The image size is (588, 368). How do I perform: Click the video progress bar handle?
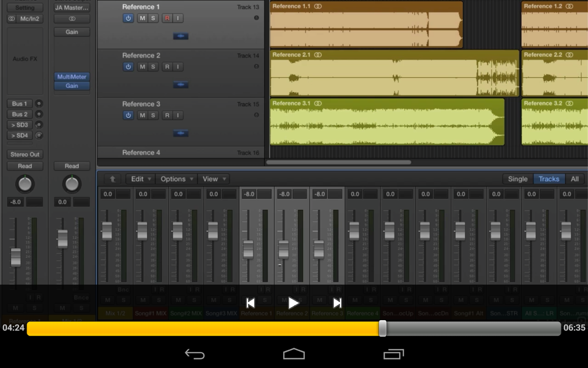(383, 328)
